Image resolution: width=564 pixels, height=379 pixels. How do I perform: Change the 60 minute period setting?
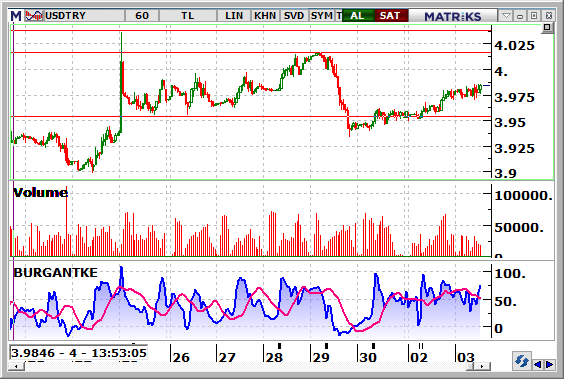pyautogui.click(x=142, y=16)
